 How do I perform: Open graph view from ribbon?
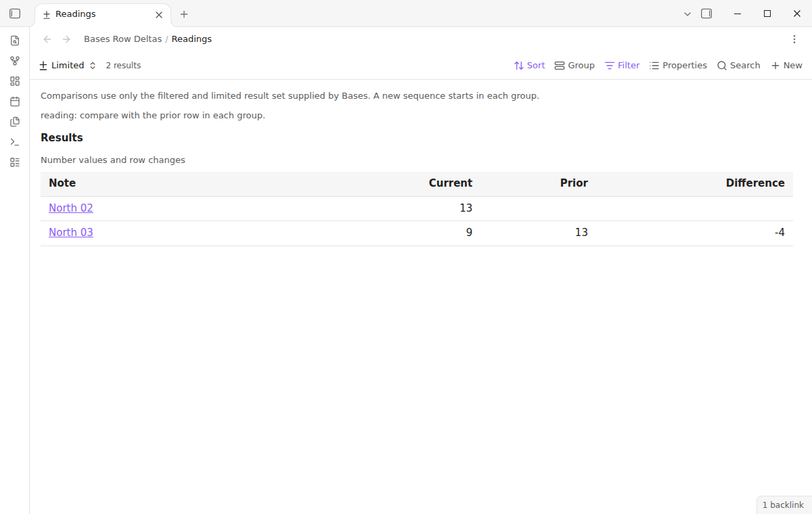point(15,61)
